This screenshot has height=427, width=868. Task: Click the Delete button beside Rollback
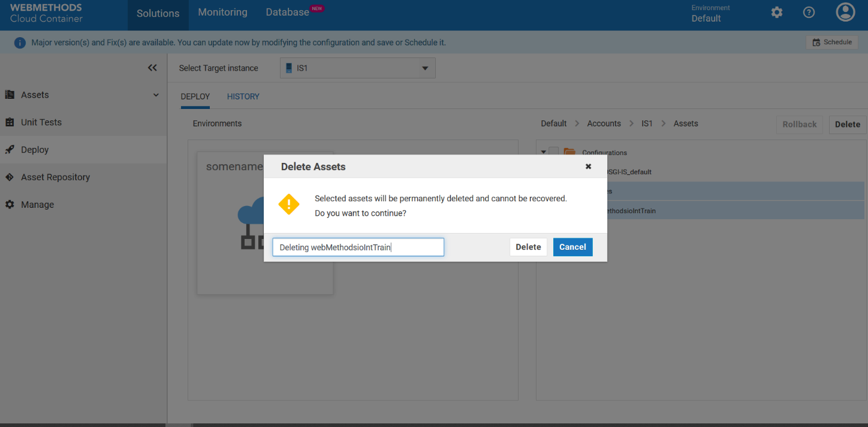(x=848, y=125)
